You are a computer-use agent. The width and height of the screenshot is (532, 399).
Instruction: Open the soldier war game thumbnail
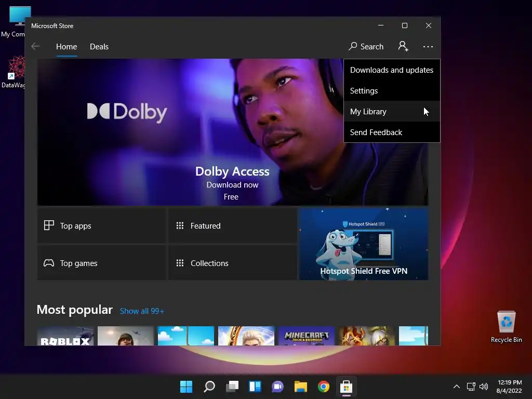[126, 336]
